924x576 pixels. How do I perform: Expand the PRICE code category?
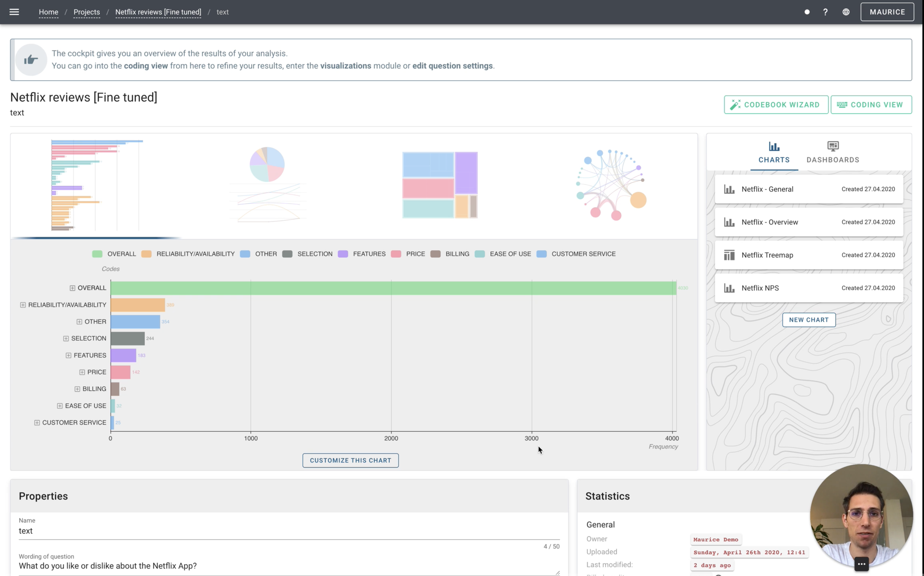click(x=82, y=372)
